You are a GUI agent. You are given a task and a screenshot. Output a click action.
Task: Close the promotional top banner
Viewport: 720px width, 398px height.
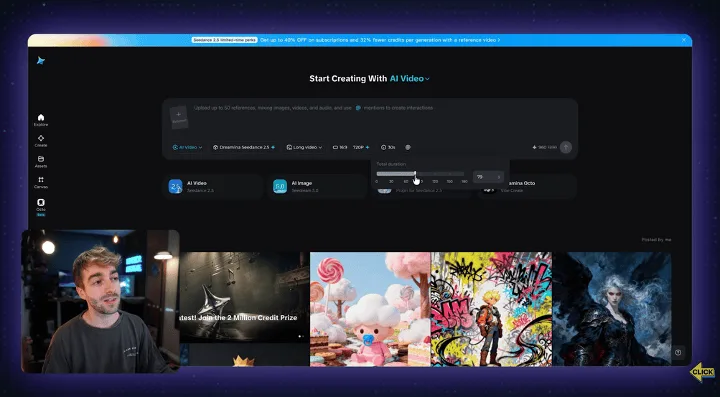click(684, 40)
